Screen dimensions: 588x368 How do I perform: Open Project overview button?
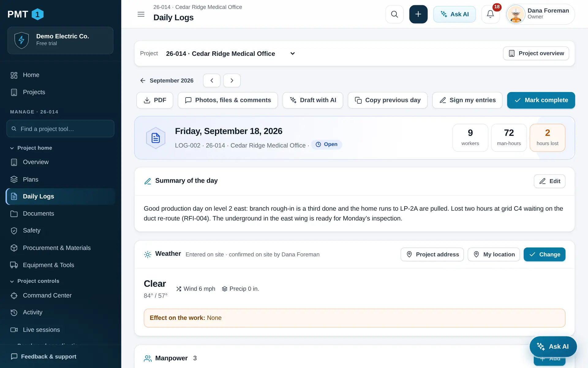tap(536, 53)
